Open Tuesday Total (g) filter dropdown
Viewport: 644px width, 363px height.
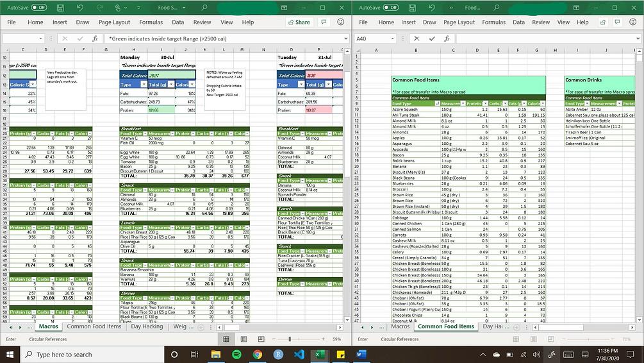(x=329, y=84)
